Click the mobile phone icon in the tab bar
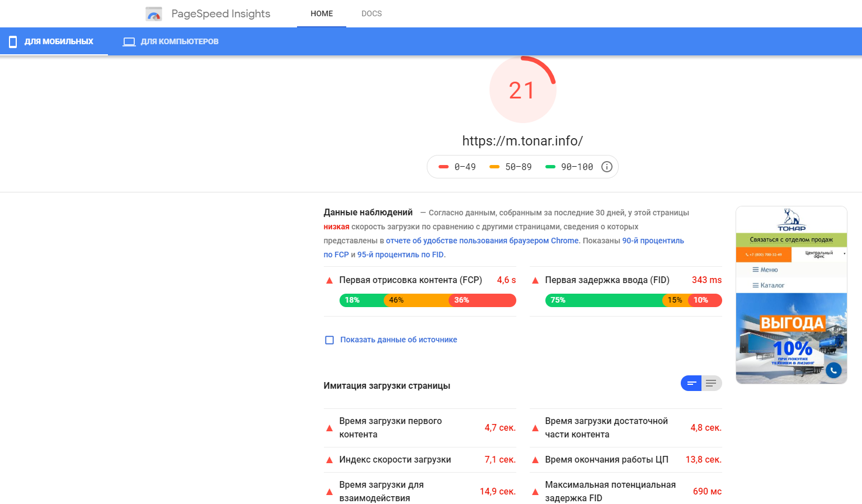 click(13, 41)
